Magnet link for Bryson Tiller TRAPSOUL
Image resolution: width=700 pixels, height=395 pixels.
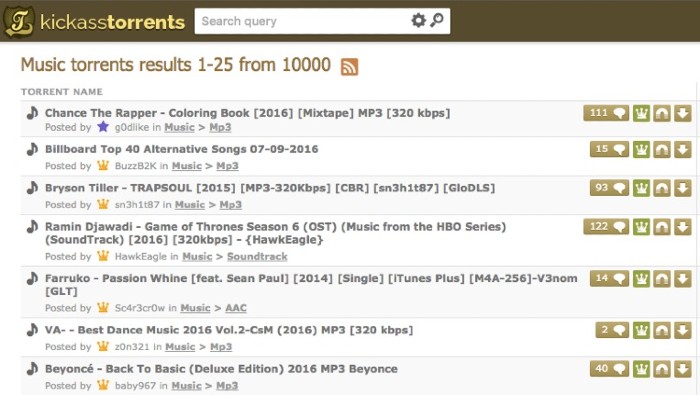pos(662,188)
